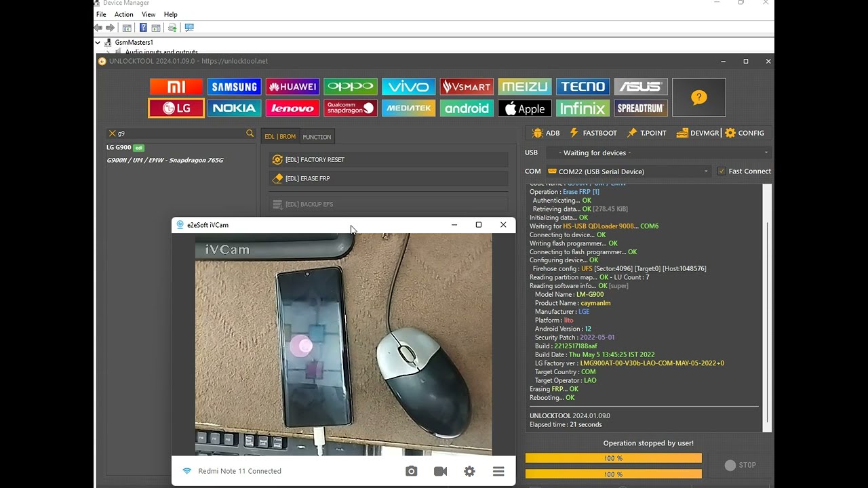
Task: Click Model Name LM-G900 log line
Action: [x=569, y=295]
